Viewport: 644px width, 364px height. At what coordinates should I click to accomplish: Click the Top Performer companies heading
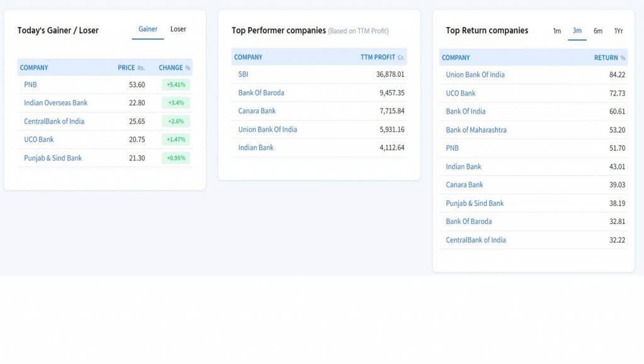tap(279, 30)
